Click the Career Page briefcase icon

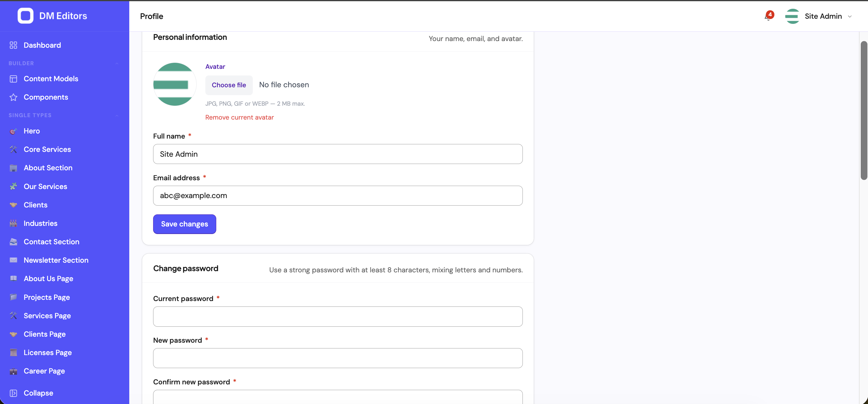(x=14, y=371)
